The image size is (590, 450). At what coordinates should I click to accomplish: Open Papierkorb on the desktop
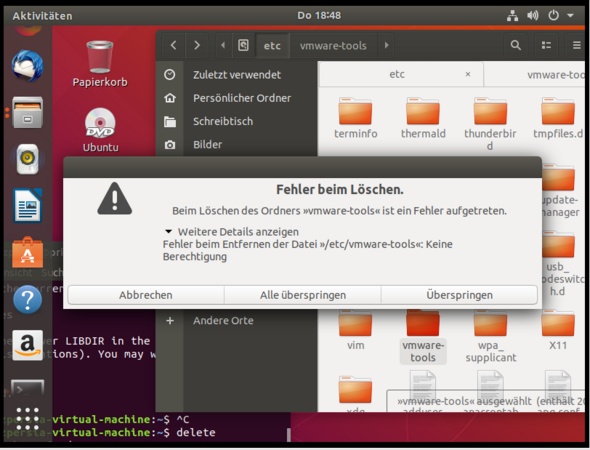click(100, 64)
